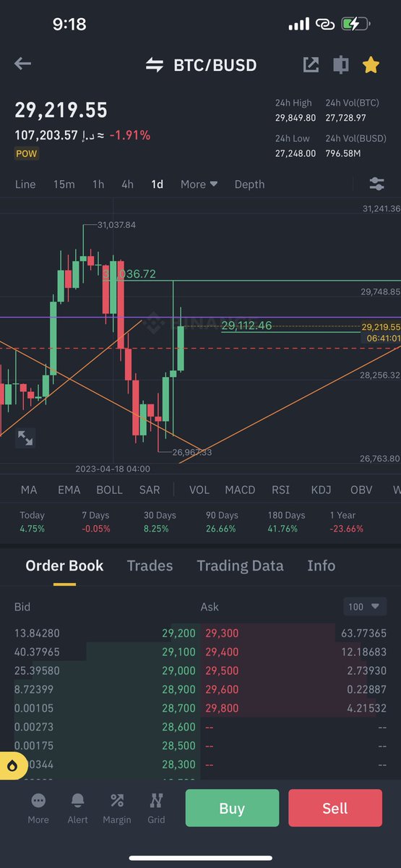Toggle the favorite star for BTC/BUSD
401x868 pixels.
coord(371,65)
